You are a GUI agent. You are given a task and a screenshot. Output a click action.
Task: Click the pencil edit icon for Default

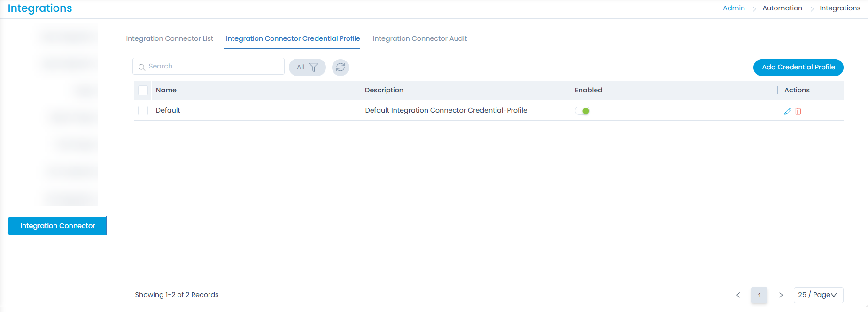788,111
